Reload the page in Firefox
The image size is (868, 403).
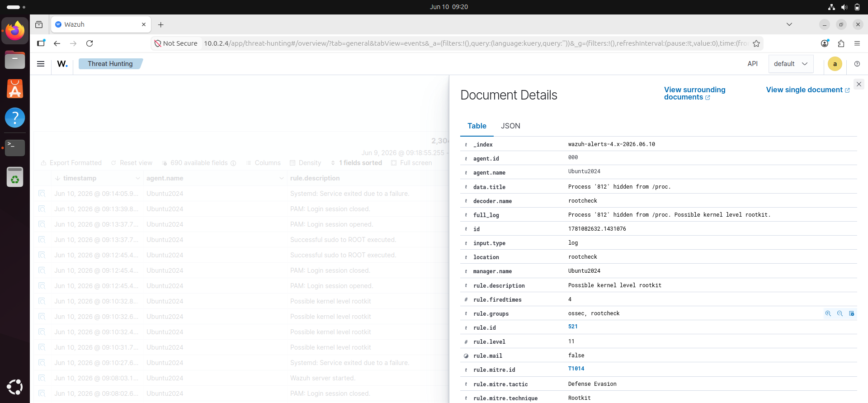point(90,43)
